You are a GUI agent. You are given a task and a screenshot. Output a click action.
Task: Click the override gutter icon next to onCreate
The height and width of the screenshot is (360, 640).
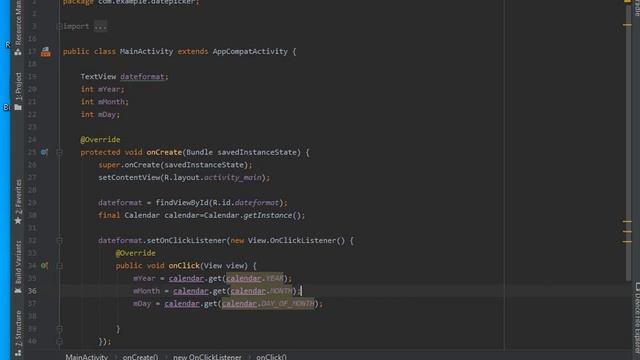coord(44,152)
